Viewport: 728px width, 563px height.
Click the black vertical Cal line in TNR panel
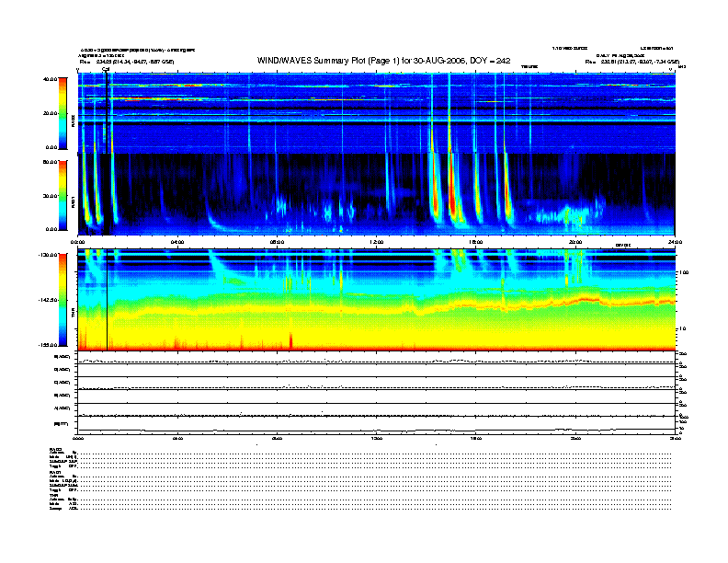click(x=108, y=300)
